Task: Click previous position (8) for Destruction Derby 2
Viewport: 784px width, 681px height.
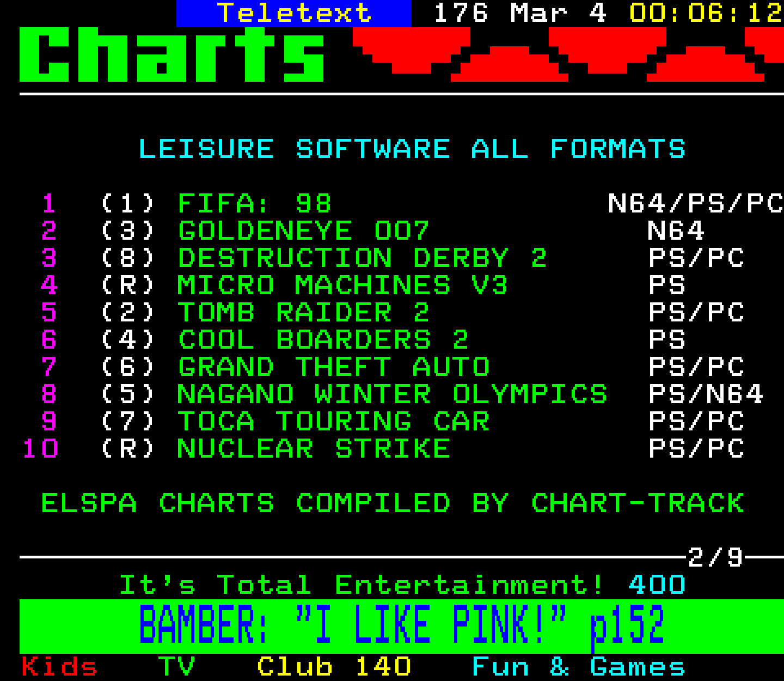Action: [128, 258]
